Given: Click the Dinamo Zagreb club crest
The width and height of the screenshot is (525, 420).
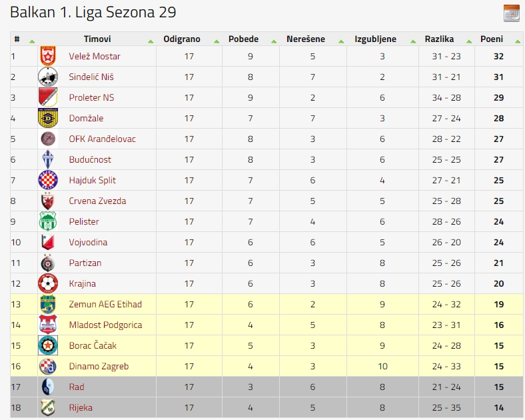Looking at the screenshot, I should tap(47, 366).
